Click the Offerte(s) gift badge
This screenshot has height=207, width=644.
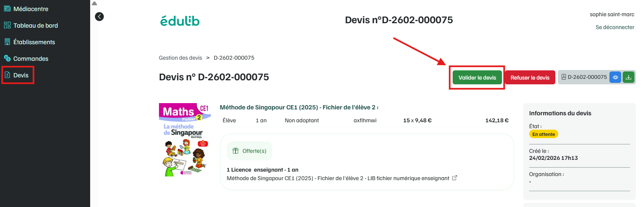click(x=250, y=151)
